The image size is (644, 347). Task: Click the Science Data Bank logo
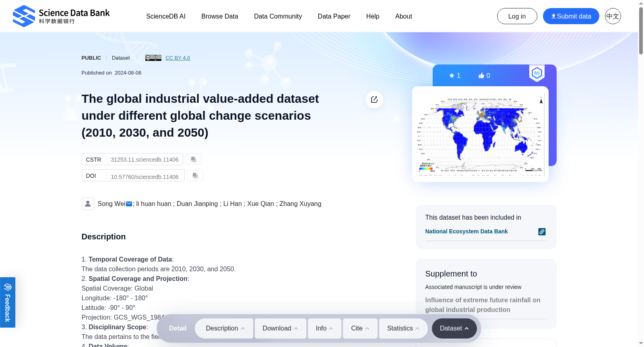pyautogui.click(x=61, y=16)
